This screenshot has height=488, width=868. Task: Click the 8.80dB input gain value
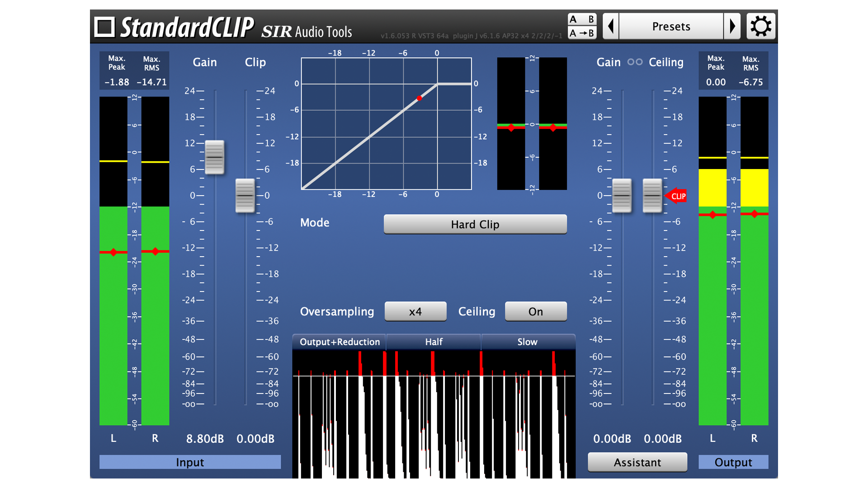[x=205, y=439]
